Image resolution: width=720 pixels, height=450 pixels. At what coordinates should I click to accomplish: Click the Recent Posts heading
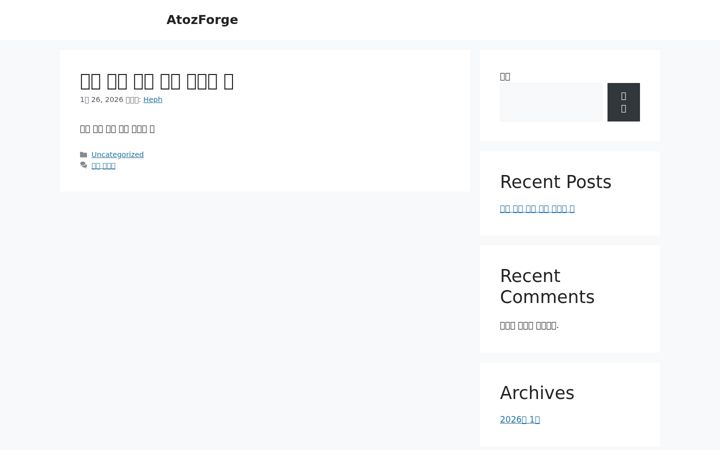tap(556, 182)
